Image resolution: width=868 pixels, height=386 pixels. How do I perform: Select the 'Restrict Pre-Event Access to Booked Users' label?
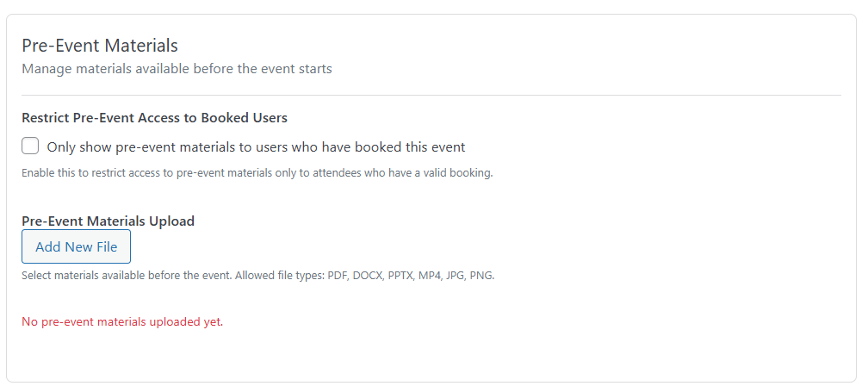point(154,118)
